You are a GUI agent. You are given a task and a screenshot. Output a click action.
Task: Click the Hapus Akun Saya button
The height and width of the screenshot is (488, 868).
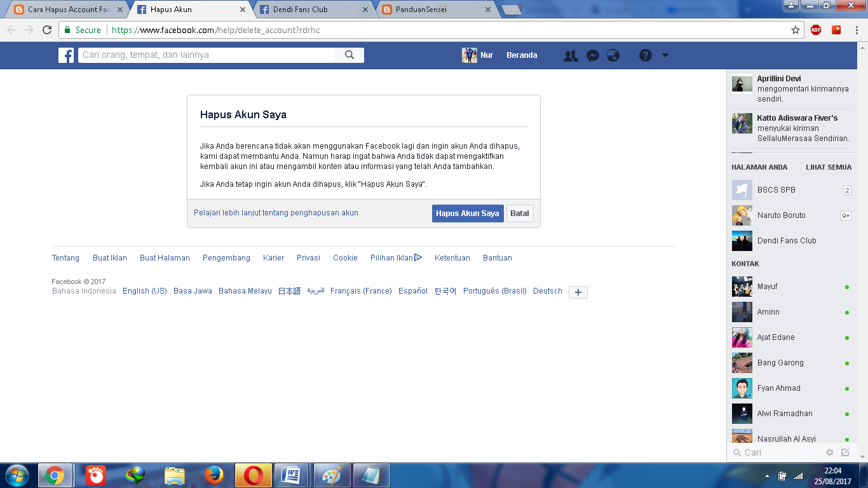click(468, 213)
